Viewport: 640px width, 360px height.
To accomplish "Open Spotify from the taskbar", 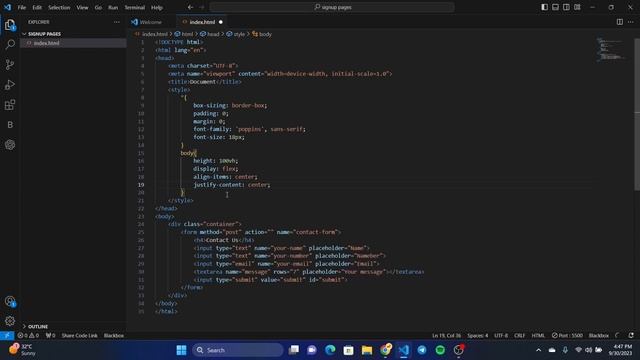I will pyautogui.click(x=440, y=350).
